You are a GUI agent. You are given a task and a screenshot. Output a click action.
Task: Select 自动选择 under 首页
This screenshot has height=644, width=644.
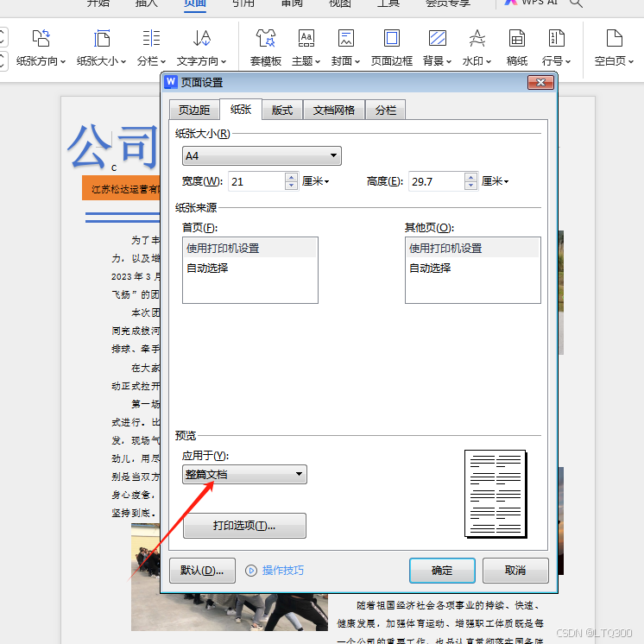250,268
